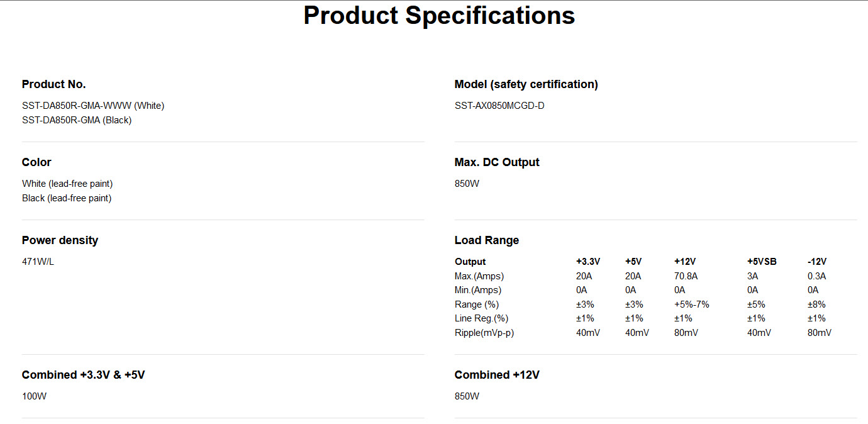
Task: Click the Product No. heading
Action: point(53,84)
